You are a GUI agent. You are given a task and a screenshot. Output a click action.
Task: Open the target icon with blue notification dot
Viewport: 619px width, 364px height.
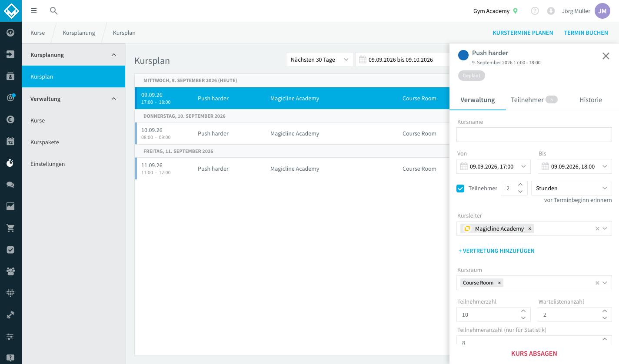(11, 98)
